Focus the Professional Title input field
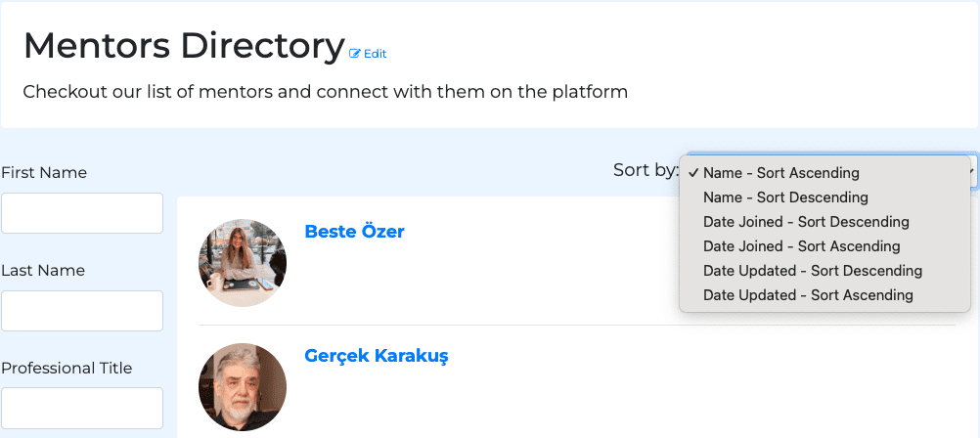Screen dimensions: 980x438 pos(82,408)
